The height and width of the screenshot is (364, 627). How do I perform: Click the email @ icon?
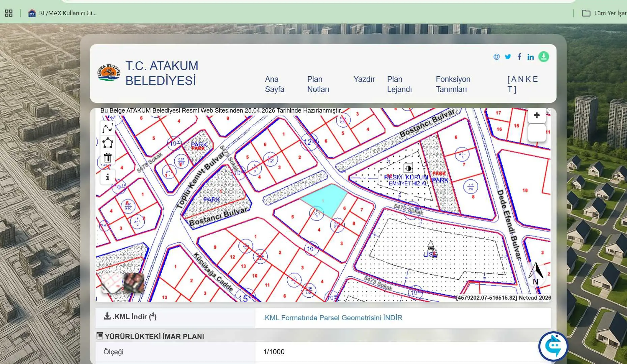click(x=496, y=57)
